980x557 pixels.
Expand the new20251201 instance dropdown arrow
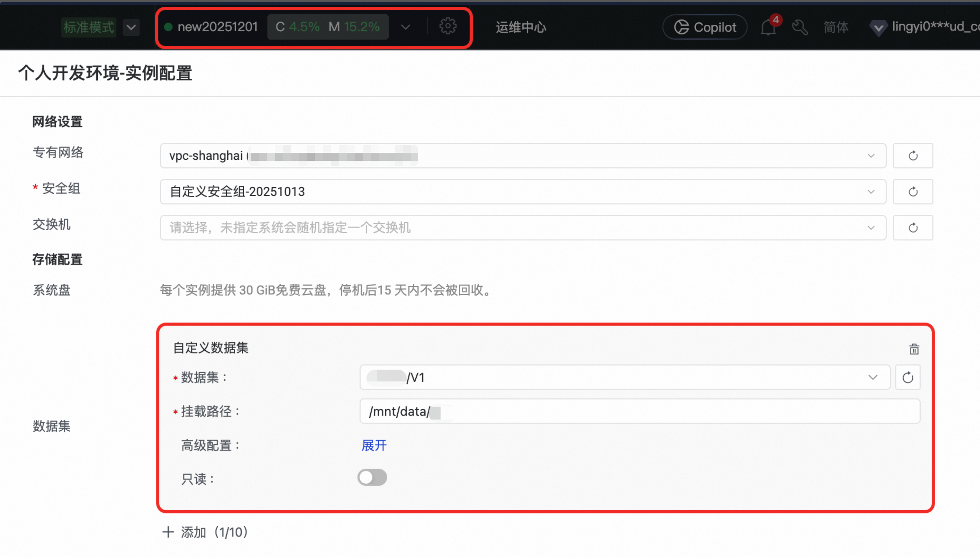tap(406, 27)
